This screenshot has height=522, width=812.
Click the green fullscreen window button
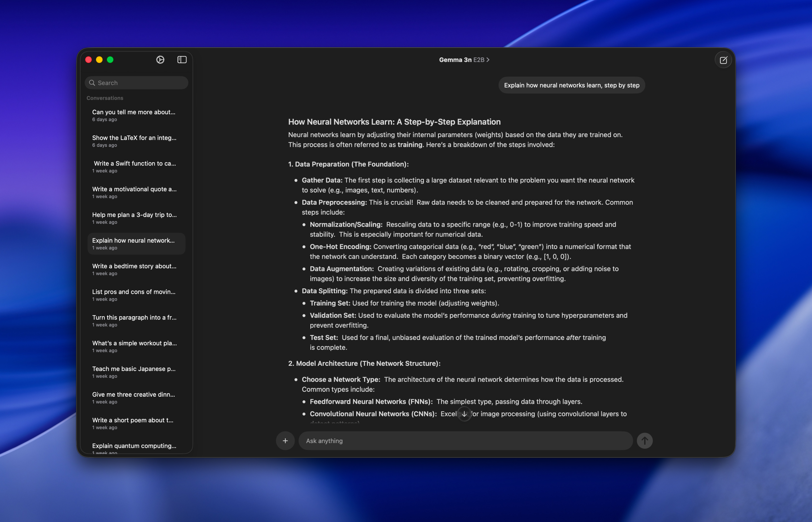click(110, 60)
